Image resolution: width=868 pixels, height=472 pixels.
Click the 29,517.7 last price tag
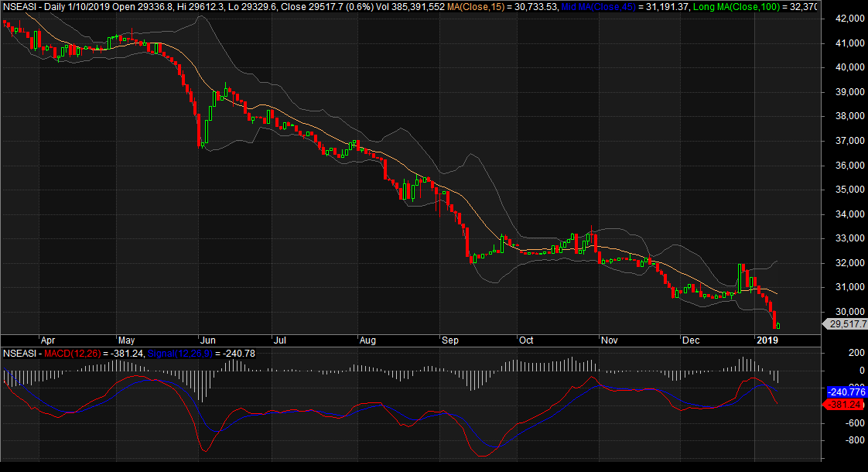pos(847,324)
